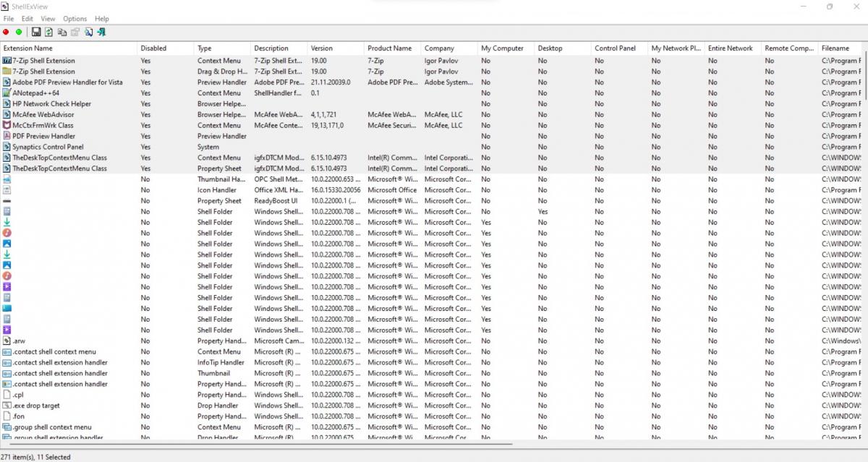Click the System type cell
Image resolution: width=868 pixels, height=462 pixels.
(x=208, y=147)
